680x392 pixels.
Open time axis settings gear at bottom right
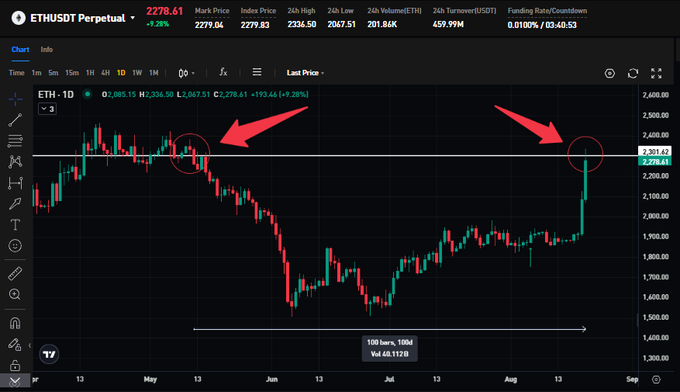point(656,379)
